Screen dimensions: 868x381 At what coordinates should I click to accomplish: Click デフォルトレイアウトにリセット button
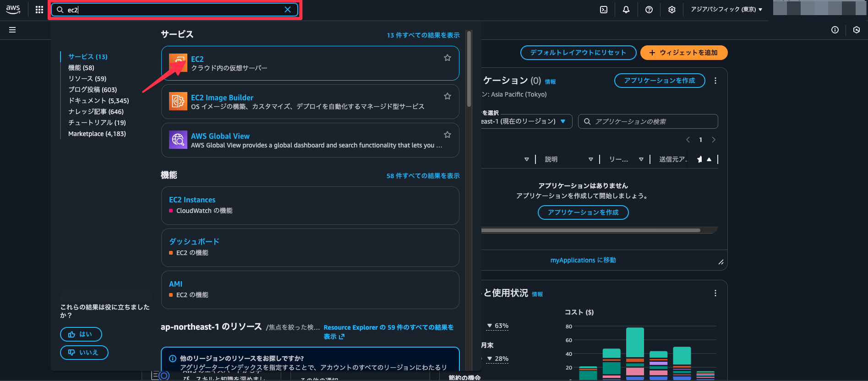tap(579, 53)
